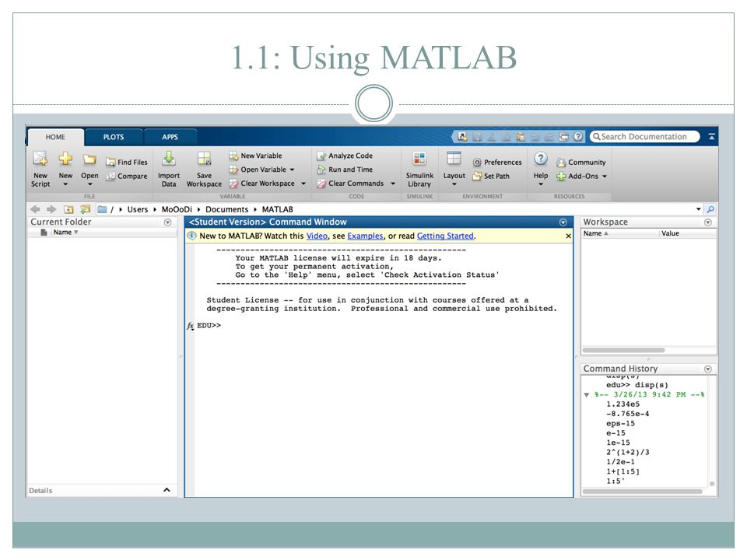Create a New Script
747x560 pixels.
click(40, 169)
